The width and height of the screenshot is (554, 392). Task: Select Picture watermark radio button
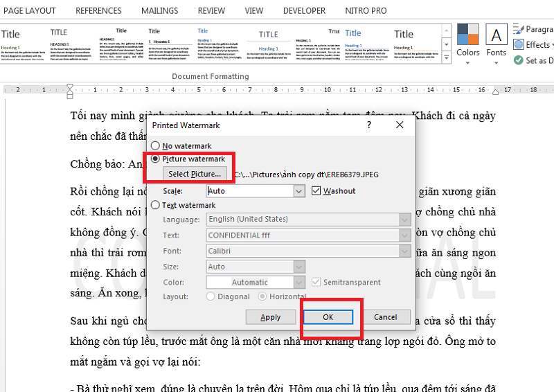coord(155,159)
